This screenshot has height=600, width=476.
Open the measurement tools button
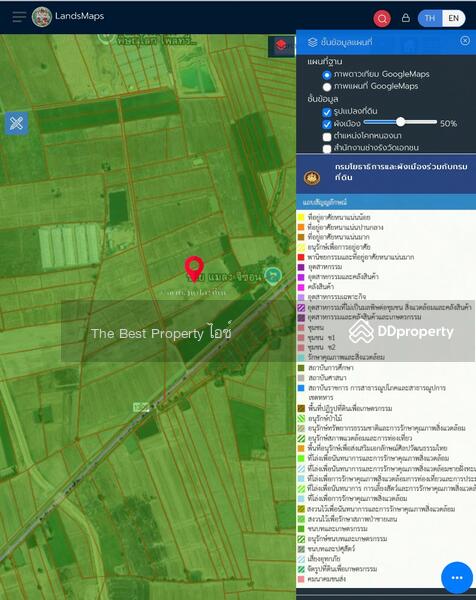[x=16, y=123]
